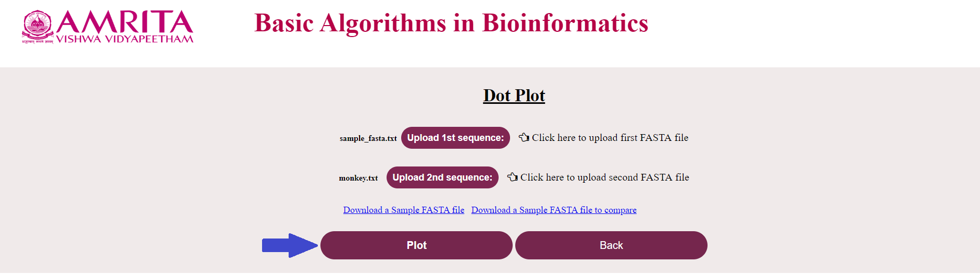Viewport: 980px width, 274px height.
Task: Click the Amrita university emblem logo
Action: click(x=38, y=24)
